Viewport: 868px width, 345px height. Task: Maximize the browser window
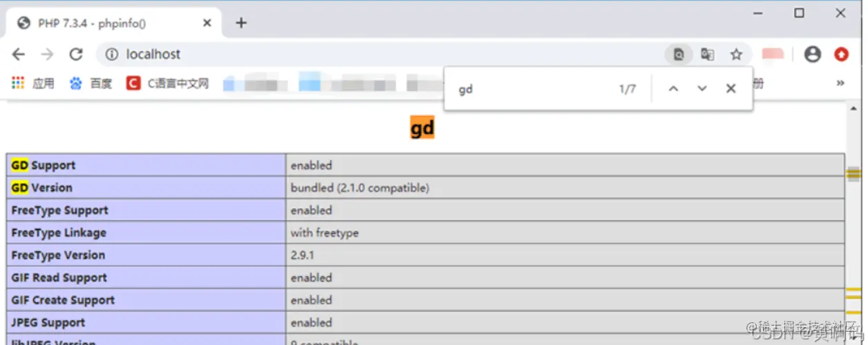(x=799, y=12)
